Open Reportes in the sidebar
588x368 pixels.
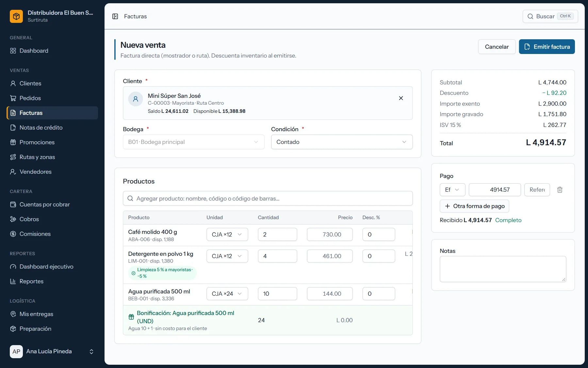[52, 281]
